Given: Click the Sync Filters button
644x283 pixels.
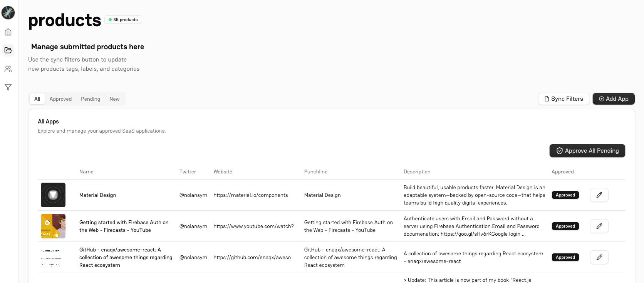Looking at the screenshot, I should tap(563, 99).
